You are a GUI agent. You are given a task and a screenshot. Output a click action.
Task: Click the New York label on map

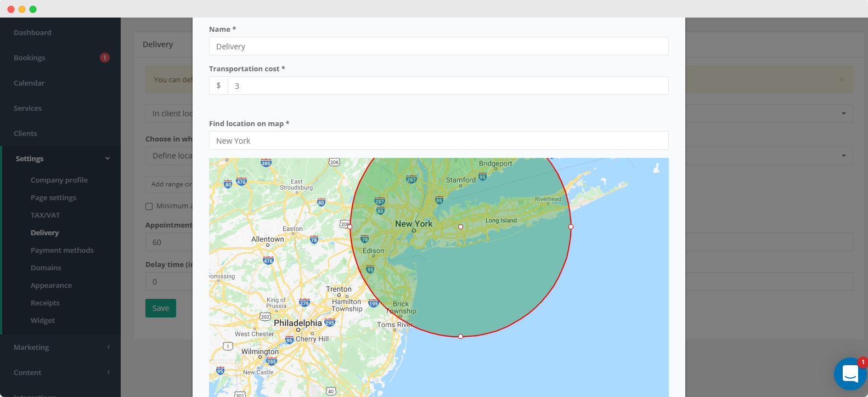click(x=414, y=224)
